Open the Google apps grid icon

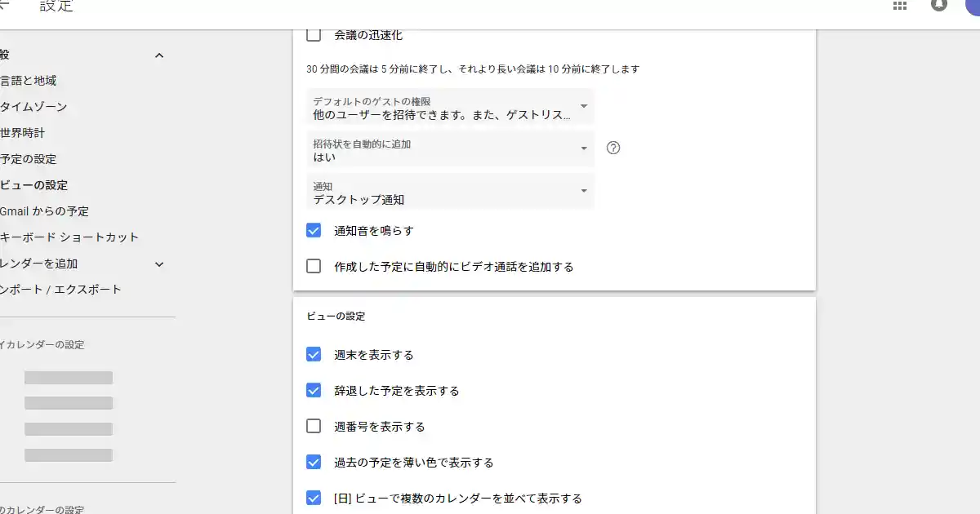coord(900,5)
